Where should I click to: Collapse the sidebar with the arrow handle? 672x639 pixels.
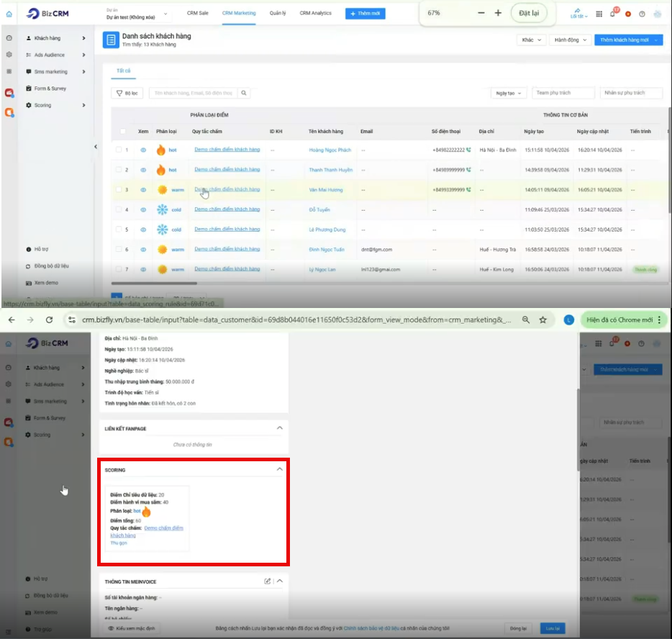pyautogui.click(x=96, y=147)
